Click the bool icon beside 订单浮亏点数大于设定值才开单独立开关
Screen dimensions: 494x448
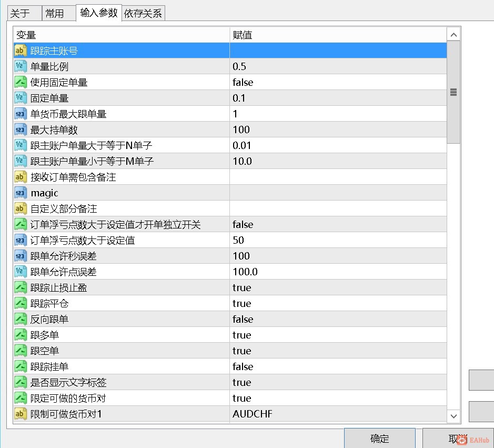[21, 224]
